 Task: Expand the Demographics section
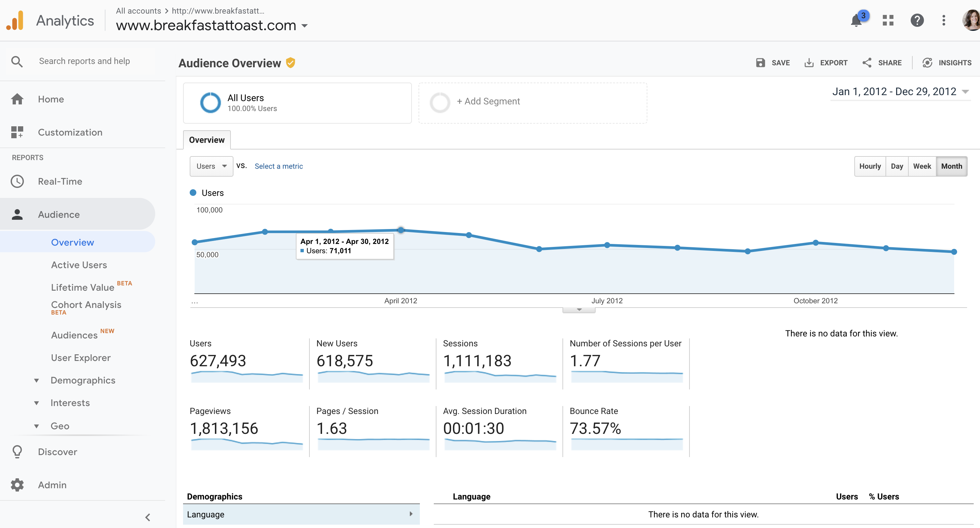pyautogui.click(x=36, y=380)
